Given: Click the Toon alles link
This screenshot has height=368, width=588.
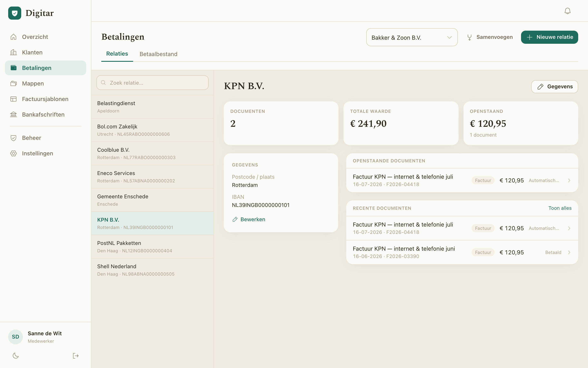Looking at the screenshot, I should [560, 208].
